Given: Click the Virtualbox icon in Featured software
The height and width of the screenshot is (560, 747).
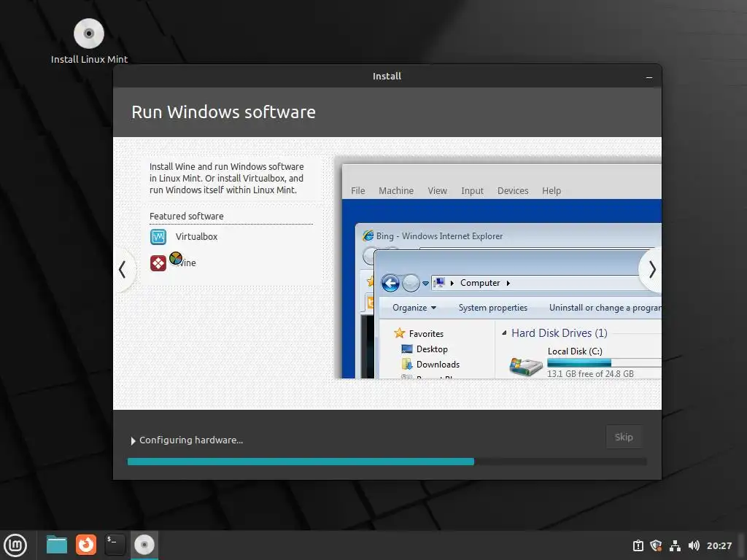Looking at the screenshot, I should (x=158, y=237).
